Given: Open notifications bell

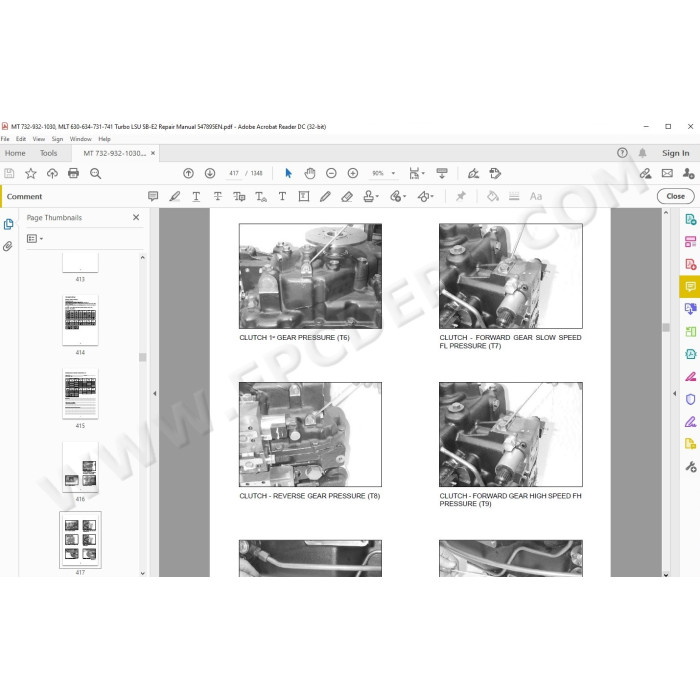Looking at the screenshot, I should click(642, 153).
